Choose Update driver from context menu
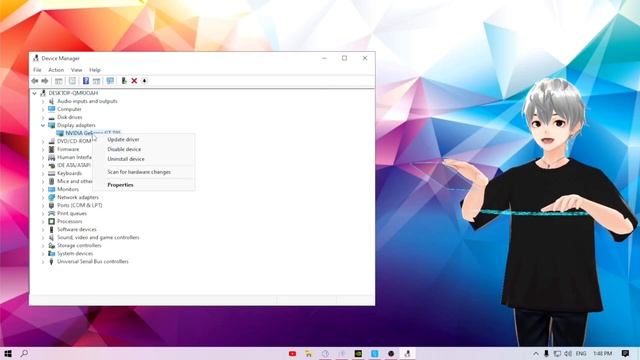640x360 pixels. [123, 139]
